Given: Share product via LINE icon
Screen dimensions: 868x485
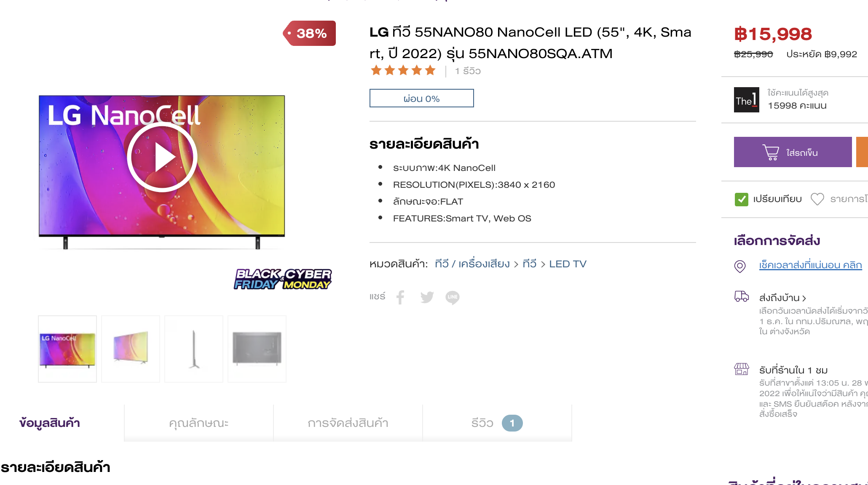Looking at the screenshot, I should coord(453,297).
